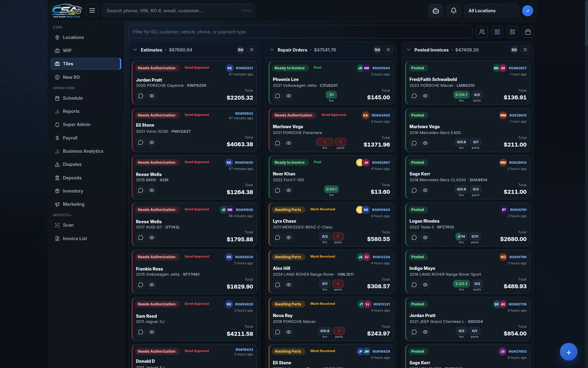Expand the INVOICES sidebar section
Screen dimensions: 588x368
tap(62, 215)
